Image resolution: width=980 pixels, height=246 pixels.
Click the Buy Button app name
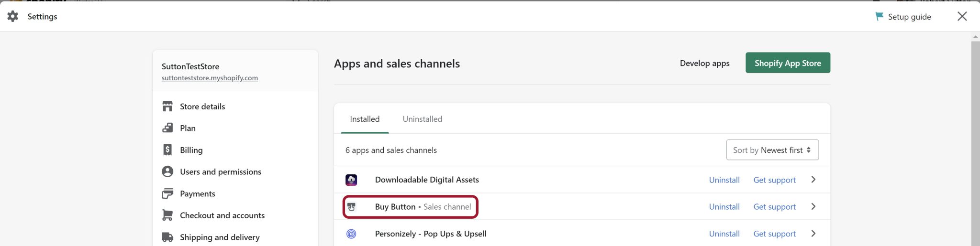point(395,207)
